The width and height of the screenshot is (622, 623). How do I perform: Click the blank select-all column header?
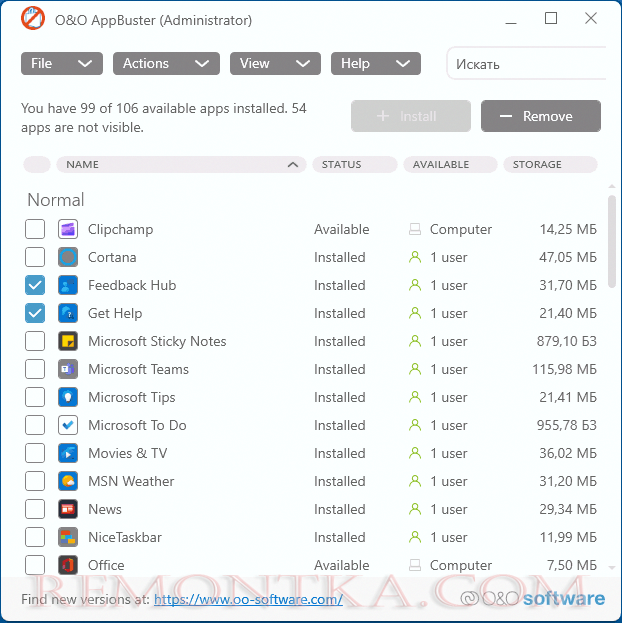click(37, 164)
